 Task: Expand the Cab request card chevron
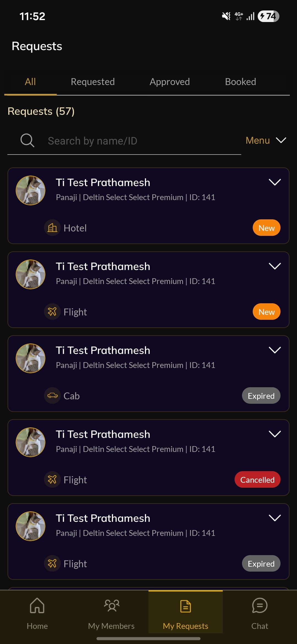pyautogui.click(x=275, y=350)
